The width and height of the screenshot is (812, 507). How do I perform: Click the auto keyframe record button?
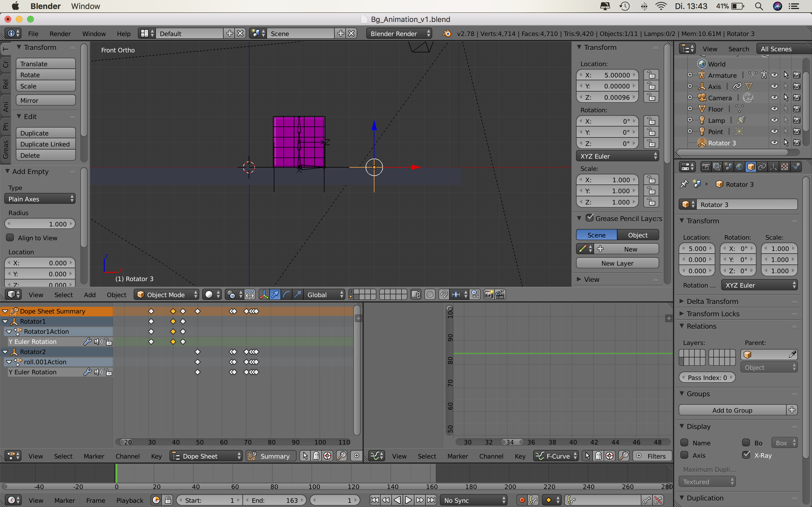coord(522,500)
